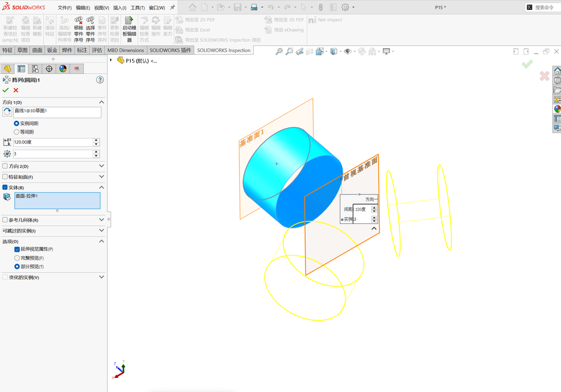
Task: Pin the menu bar with pushpin icon
Action: [173, 7]
